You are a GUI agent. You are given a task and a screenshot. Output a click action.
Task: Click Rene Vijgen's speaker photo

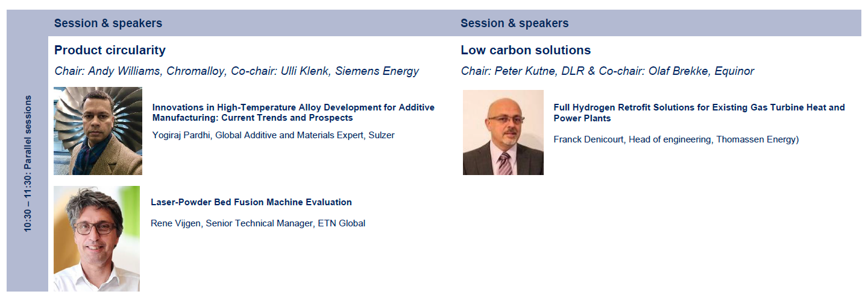[96, 238]
